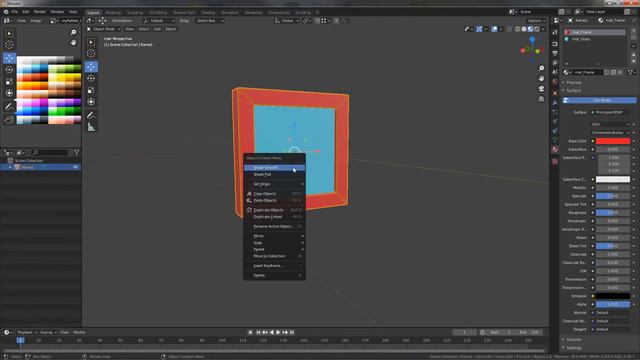Expand the Volume panel
The height and width of the screenshot is (360, 640).
572,339
